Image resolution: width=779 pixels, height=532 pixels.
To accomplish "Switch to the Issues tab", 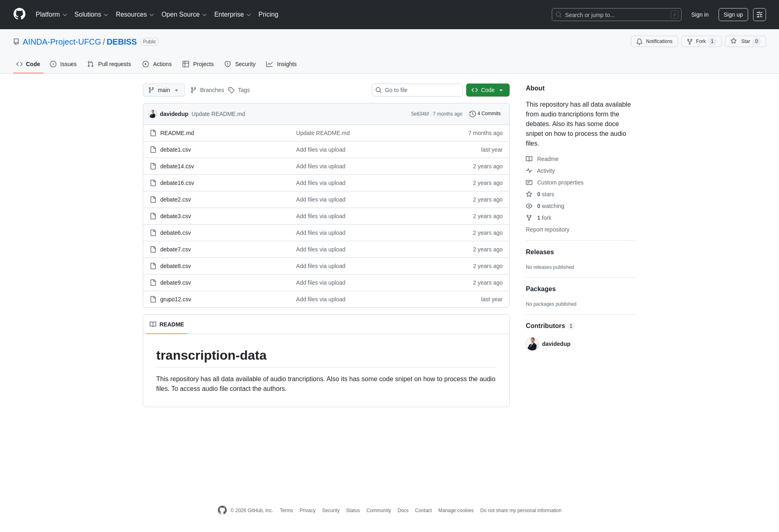I will [63, 64].
